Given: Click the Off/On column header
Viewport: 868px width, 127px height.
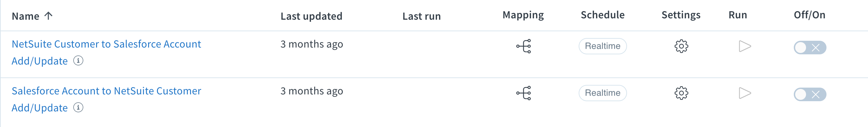Looking at the screenshot, I should point(809,15).
